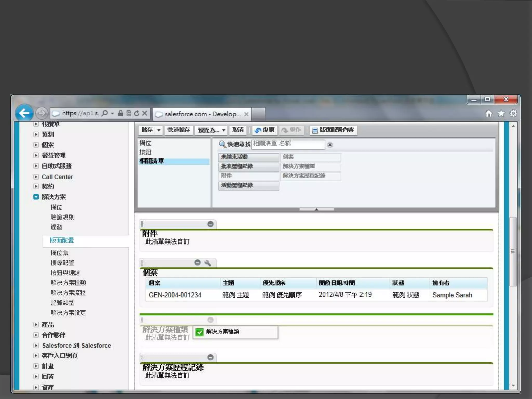Viewport: 532px width, 399px height.
Task: Click the 復原 undo button
Action: [x=265, y=130]
